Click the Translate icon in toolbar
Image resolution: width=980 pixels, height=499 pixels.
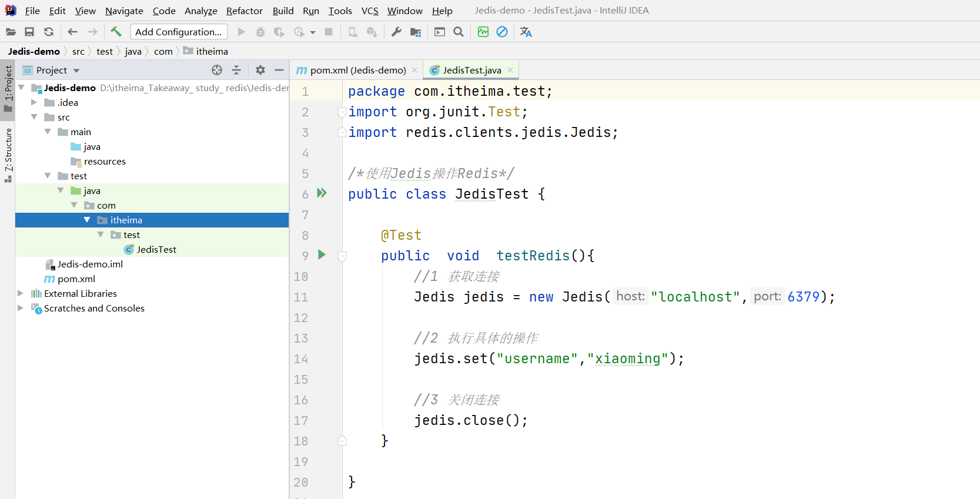coord(526,32)
